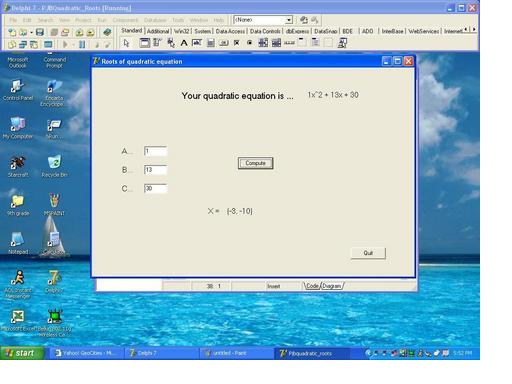Click the A coefficient input field
This screenshot has width=512, height=384.
point(155,151)
